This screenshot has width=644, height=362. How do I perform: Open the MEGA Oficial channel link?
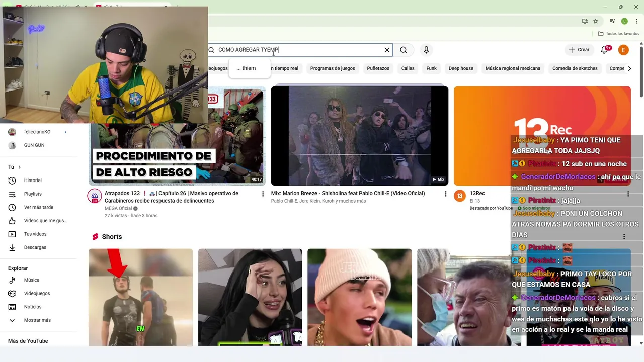point(118,208)
